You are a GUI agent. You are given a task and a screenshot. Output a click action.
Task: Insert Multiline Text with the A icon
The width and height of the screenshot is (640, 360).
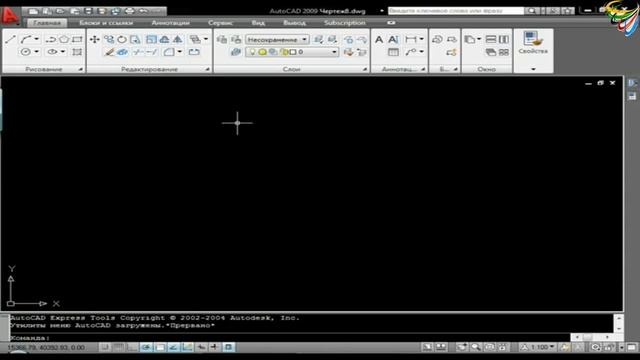pos(379,40)
